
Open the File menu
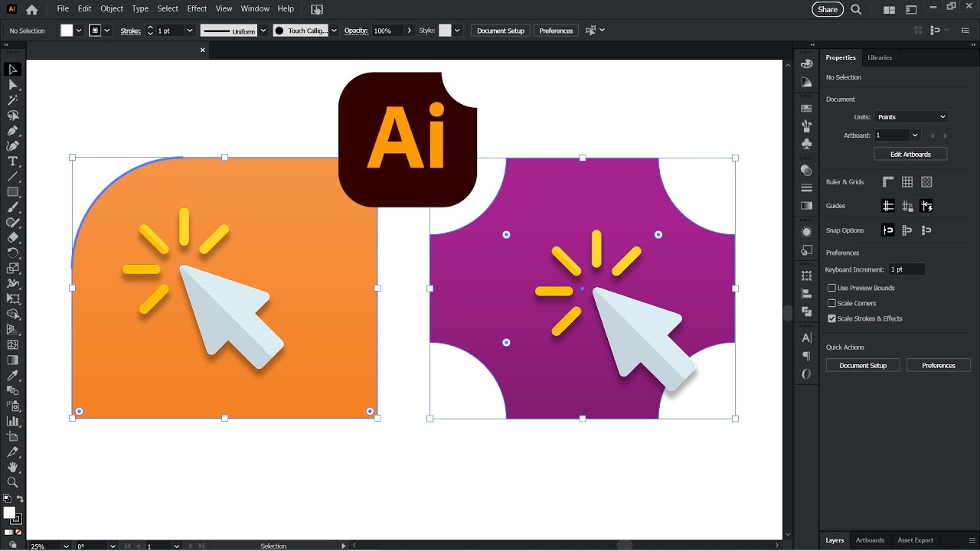pyautogui.click(x=63, y=8)
